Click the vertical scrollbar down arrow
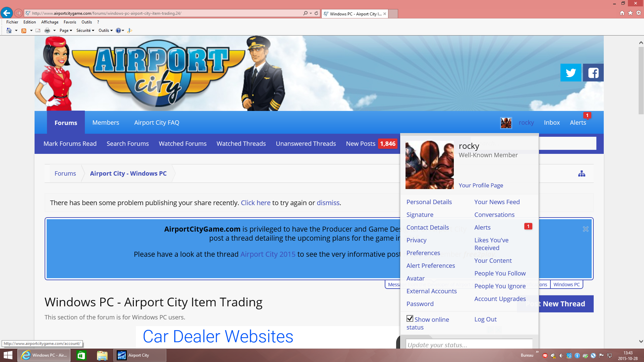The width and height of the screenshot is (644, 362). pos(641,342)
